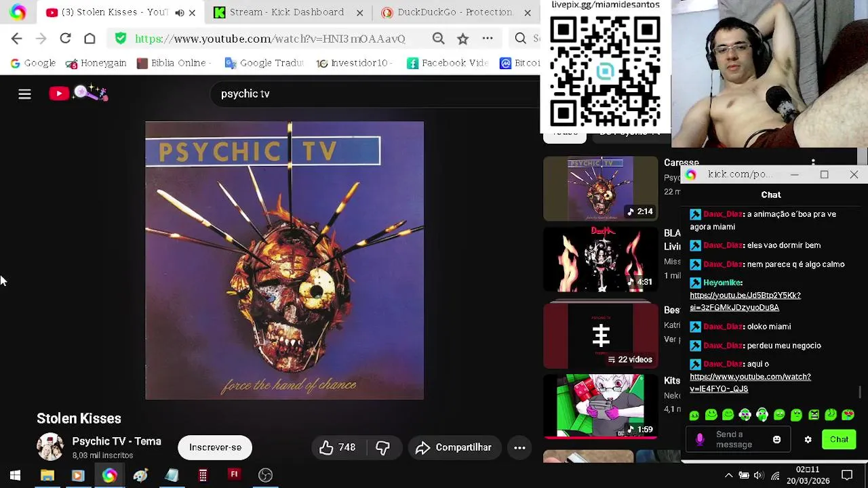868x488 pixels.
Task: Close the Stolen Kisses YouTube tab
Action: click(192, 12)
